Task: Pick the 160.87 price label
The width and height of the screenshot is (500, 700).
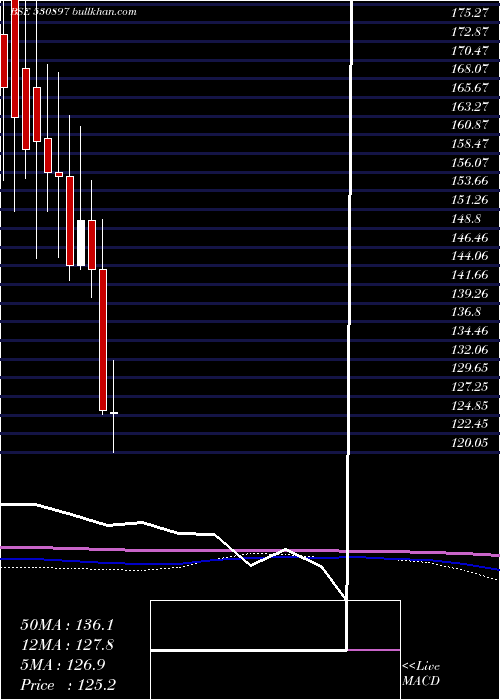Action: [x=470, y=125]
